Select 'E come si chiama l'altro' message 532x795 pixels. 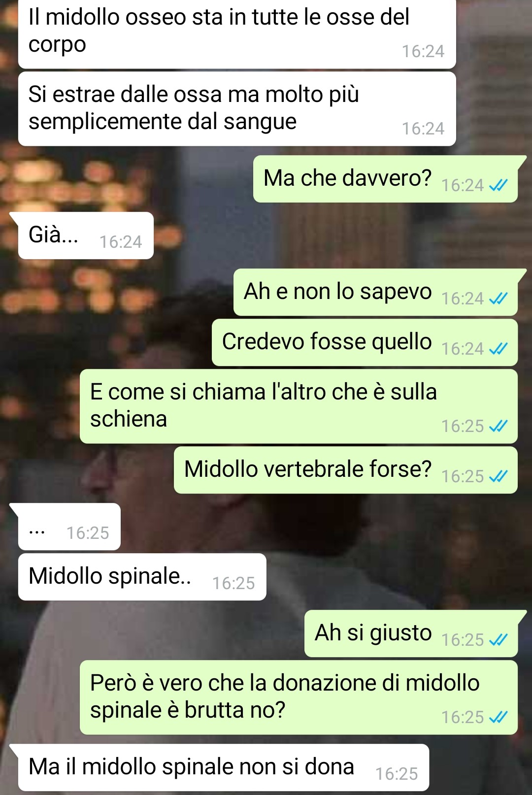tap(299, 406)
